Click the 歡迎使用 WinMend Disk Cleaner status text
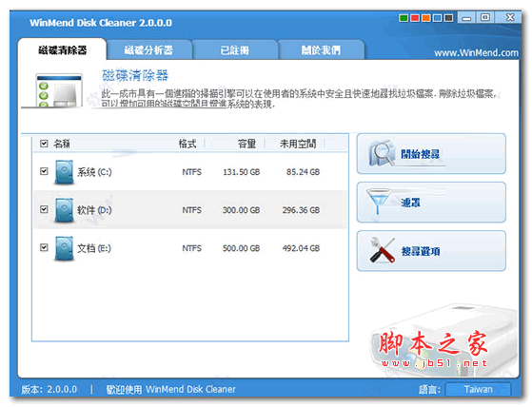 click(x=170, y=389)
